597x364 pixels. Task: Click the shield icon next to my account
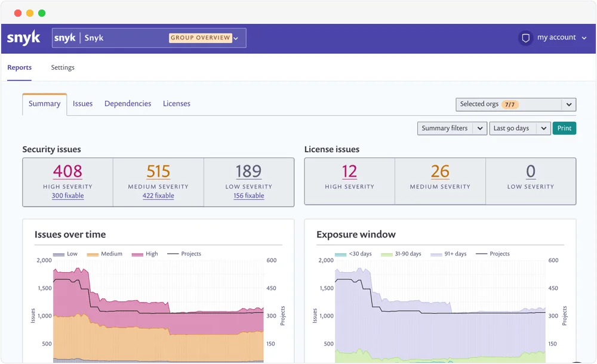(525, 37)
